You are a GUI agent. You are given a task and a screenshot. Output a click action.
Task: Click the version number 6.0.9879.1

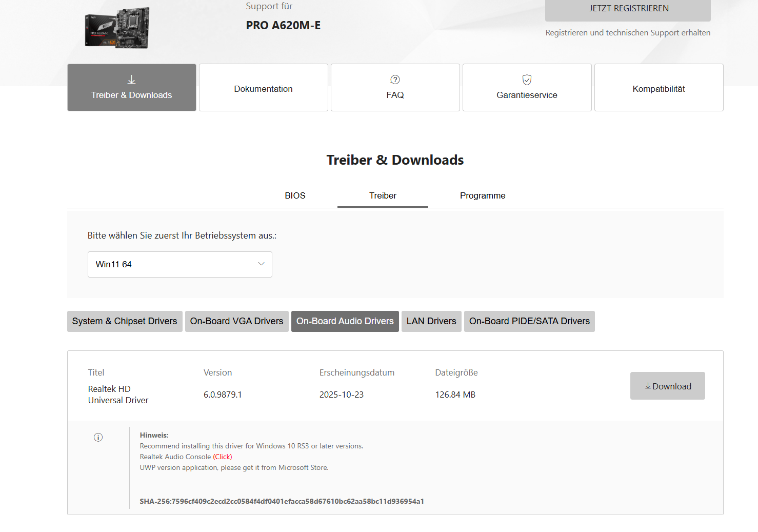223,395
